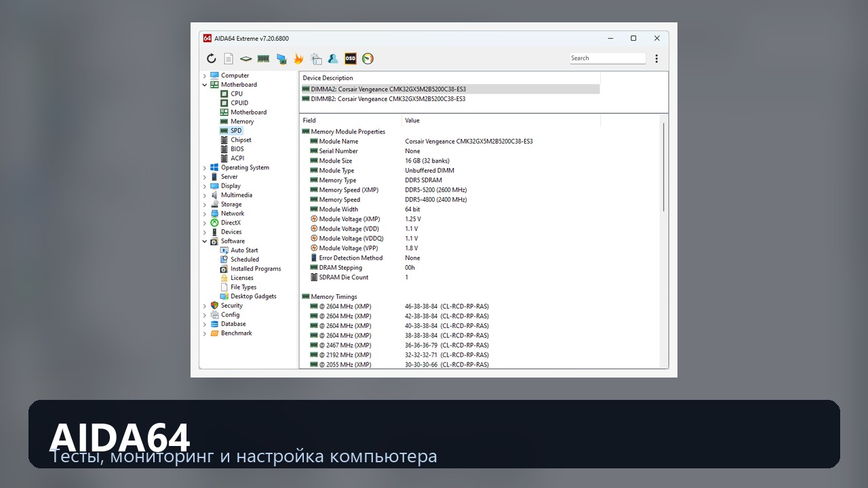Open the monitor diagnostics toolbar icon
The width and height of the screenshot is (868, 488).
(281, 59)
